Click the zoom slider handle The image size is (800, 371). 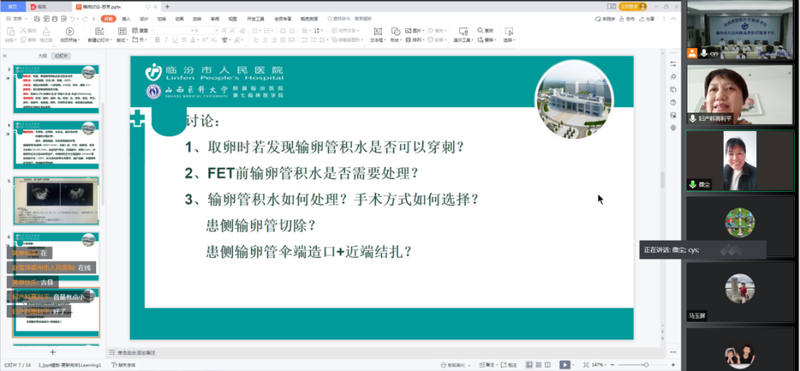point(646,365)
